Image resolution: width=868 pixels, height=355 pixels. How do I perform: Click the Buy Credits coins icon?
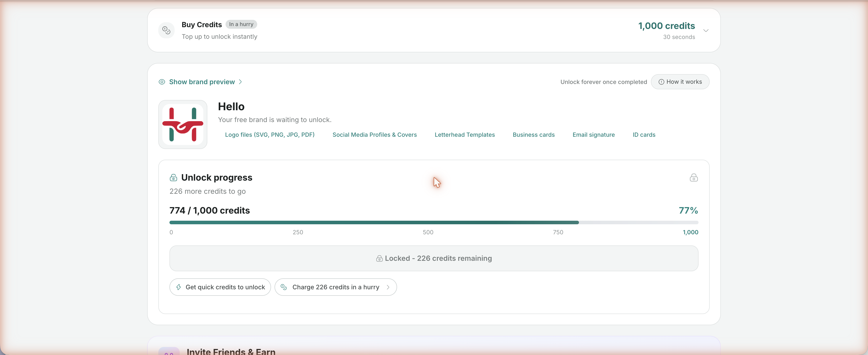tap(167, 30)
